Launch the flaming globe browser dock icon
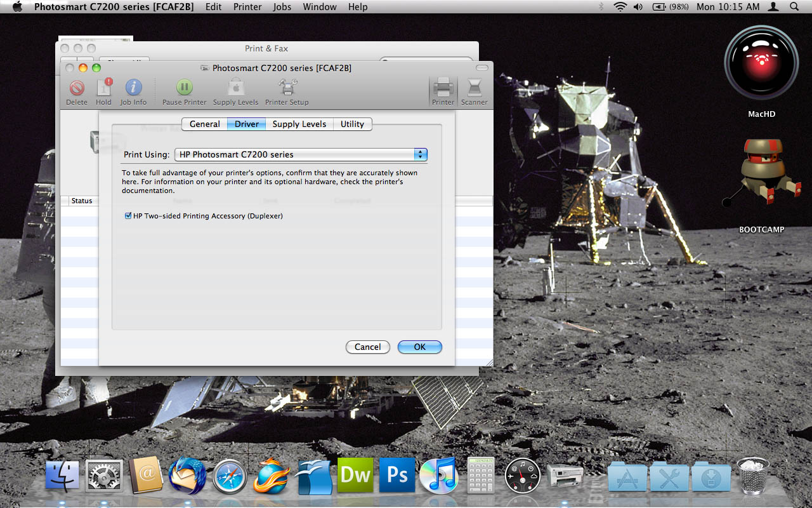Screen dimensions: 812x508 [271, 476]
